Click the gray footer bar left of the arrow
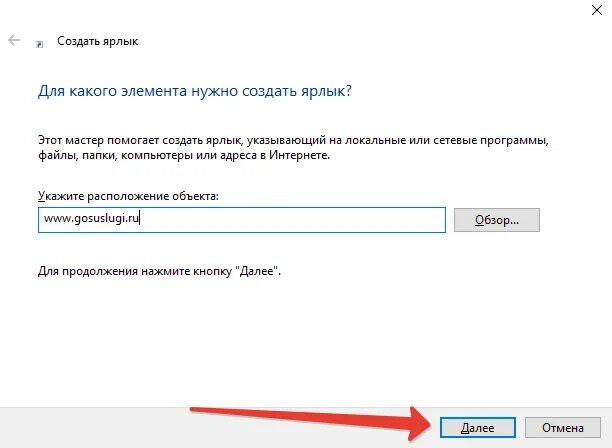The width and height of the screenshot is (612, 448). 94,428
